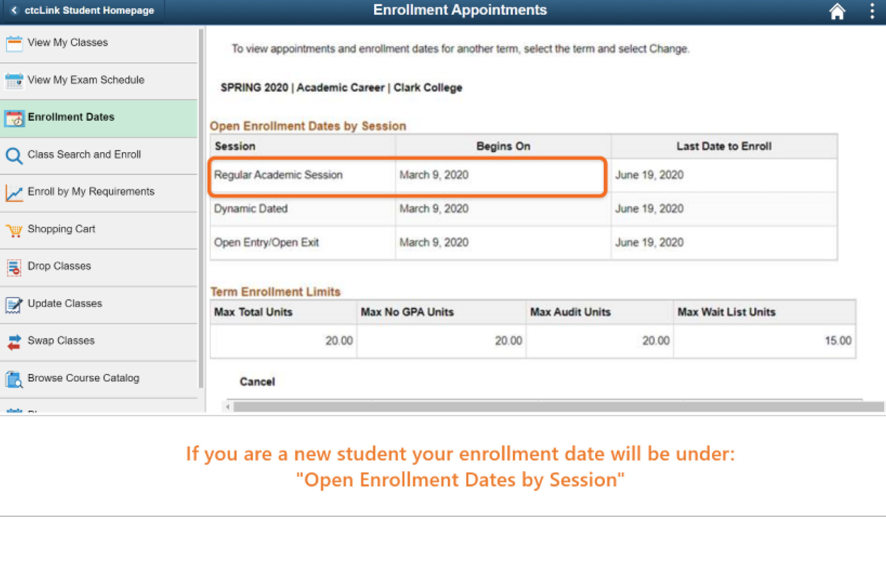Open the three-dot actions menu
Screen dimensions: 886x588
pyautogui.click(x=872, y=11)
